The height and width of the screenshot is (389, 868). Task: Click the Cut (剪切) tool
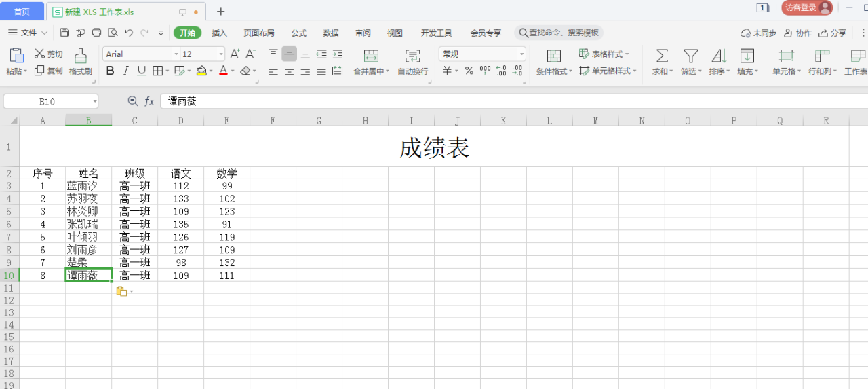pos(49,54)
